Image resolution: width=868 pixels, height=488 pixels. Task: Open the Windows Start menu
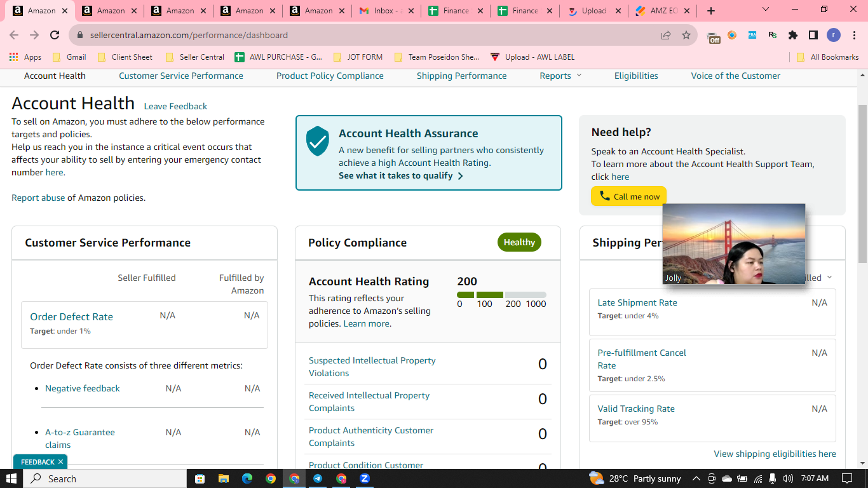(x=11, y=478)
